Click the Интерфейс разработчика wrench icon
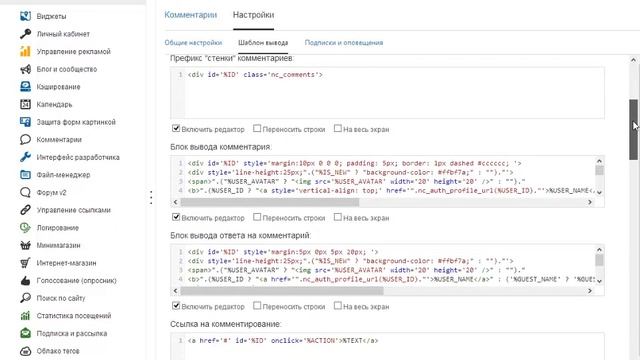640x360 pixels. (x=25, y=157)
